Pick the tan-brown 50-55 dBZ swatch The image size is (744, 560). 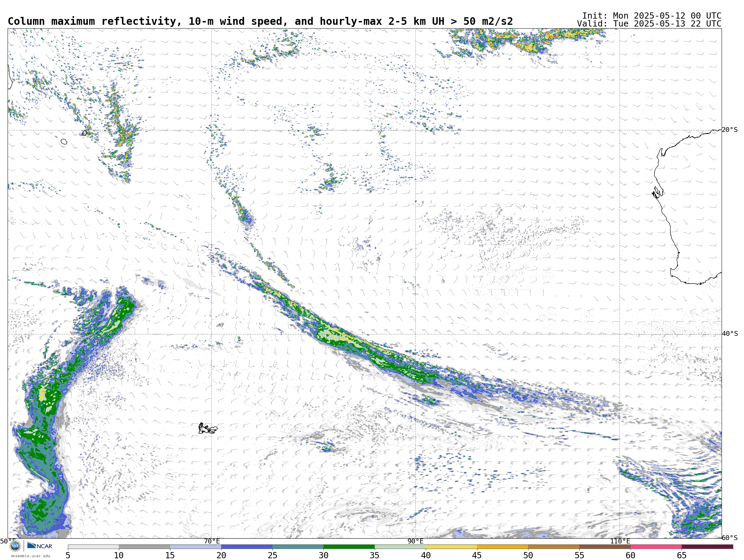tap(554, 547)
